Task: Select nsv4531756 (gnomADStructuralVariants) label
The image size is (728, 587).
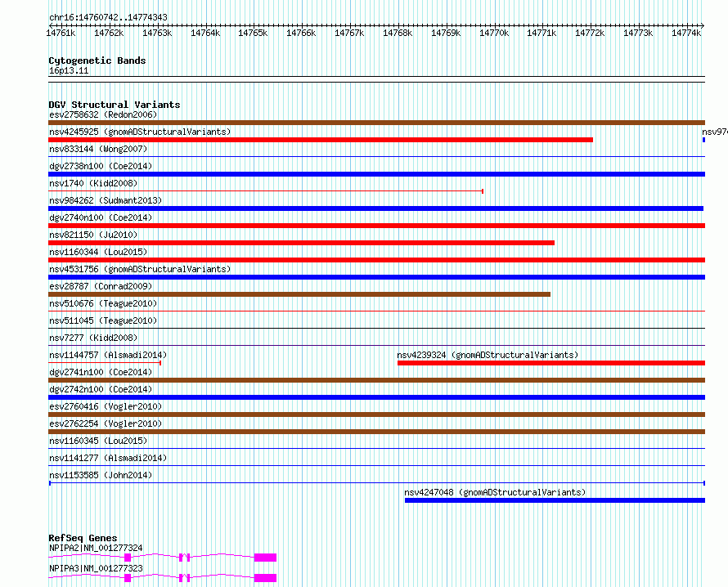Action: click(x=140, y=269)
